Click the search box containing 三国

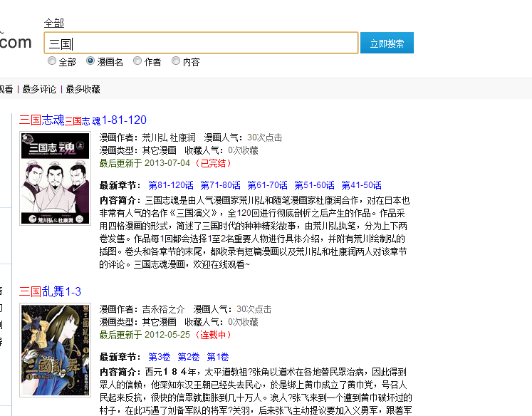201,43
